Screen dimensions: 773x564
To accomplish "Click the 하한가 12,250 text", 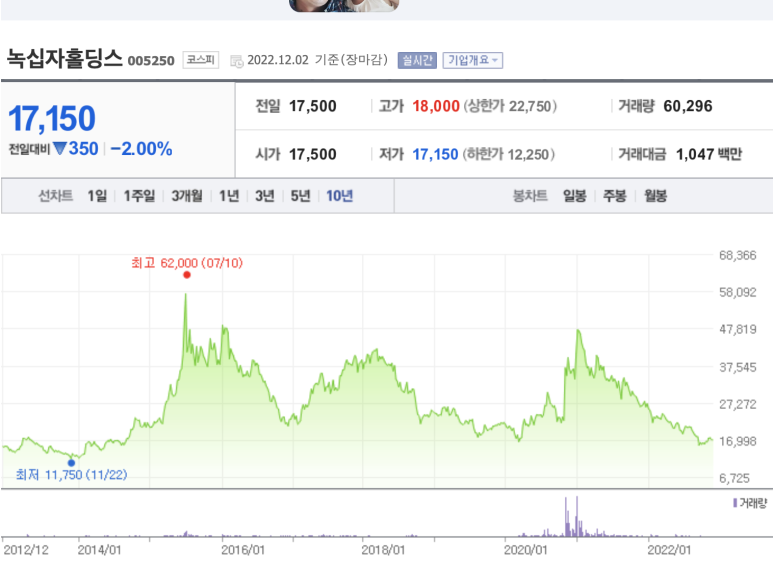I will point(509,154).
